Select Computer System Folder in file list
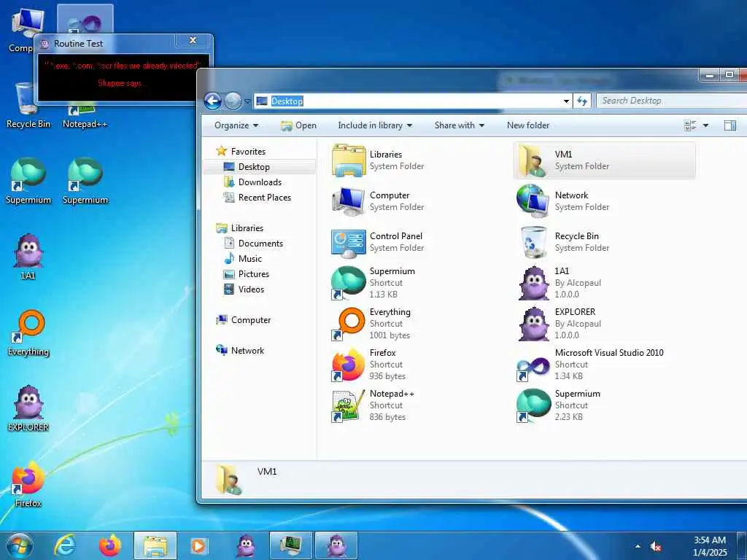 (x=419, y=201)
